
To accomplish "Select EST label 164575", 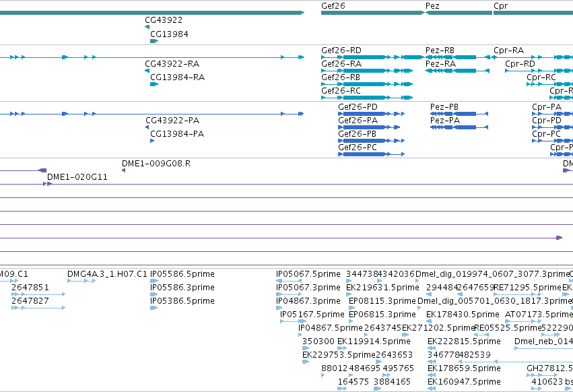I will pos(353,382).
